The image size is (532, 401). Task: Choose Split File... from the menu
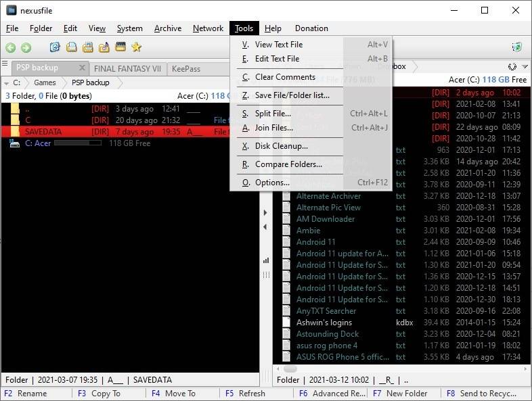point(311,114)
